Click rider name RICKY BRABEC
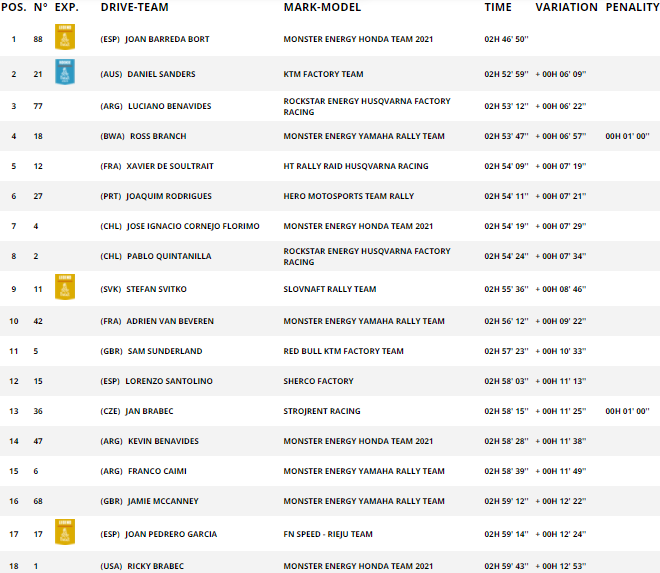Viewport: 660px width, 573px height. (156, 566)
